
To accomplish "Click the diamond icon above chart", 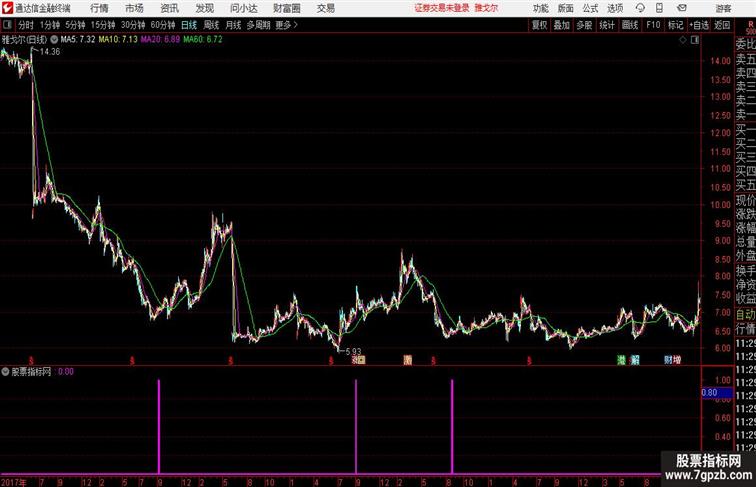I will (x=683, y=40).
